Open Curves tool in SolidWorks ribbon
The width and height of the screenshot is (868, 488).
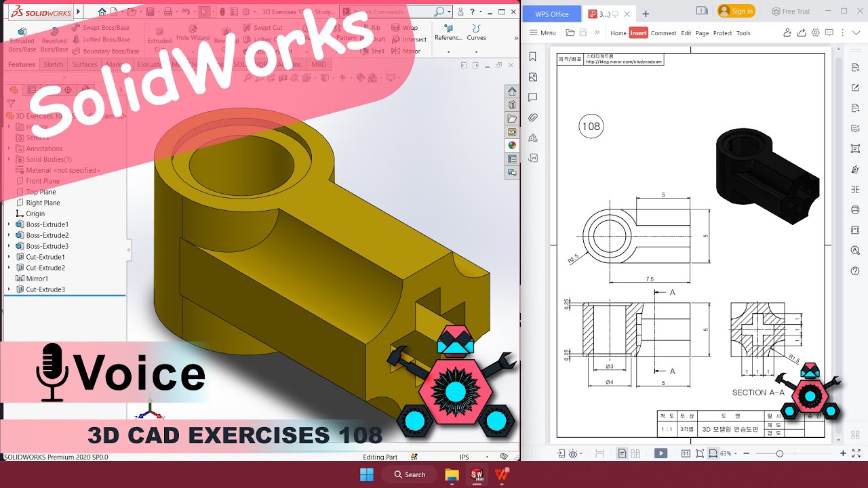pos(476,33)
